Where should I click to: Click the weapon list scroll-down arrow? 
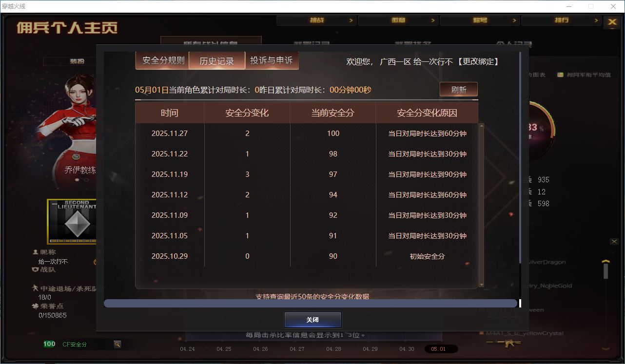click(605, 348)
